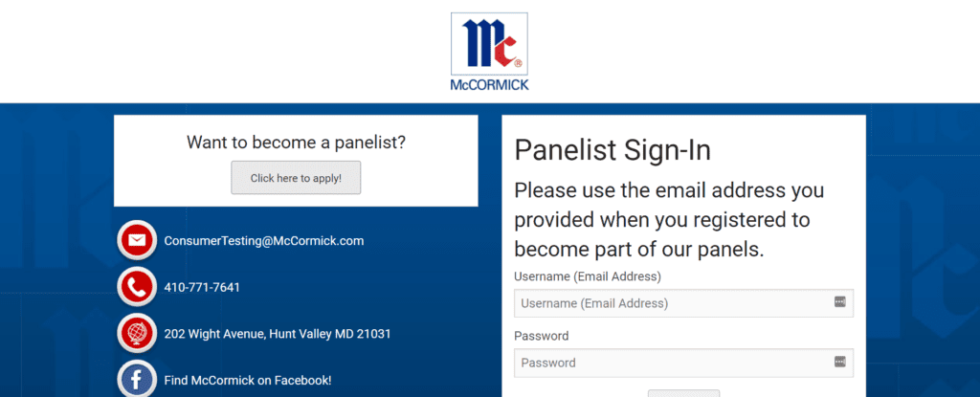Open the ConsumerTesting@McCormick.com email link
Screen dimensions: 980x397
(x=264, y=241)
